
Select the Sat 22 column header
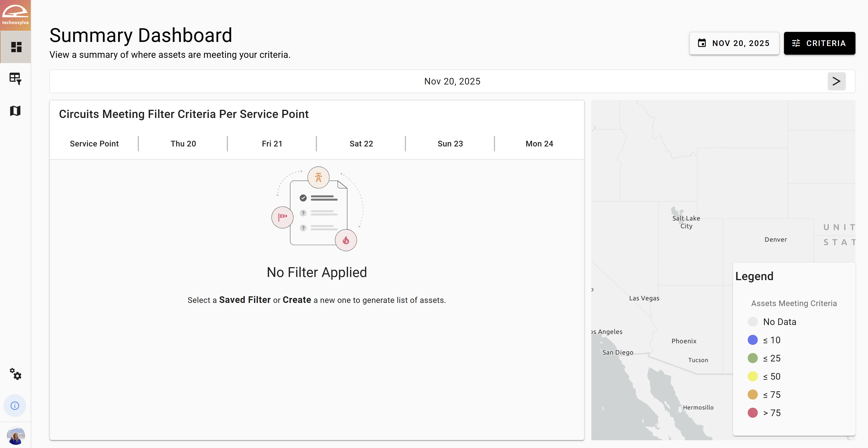coord(361,144)
